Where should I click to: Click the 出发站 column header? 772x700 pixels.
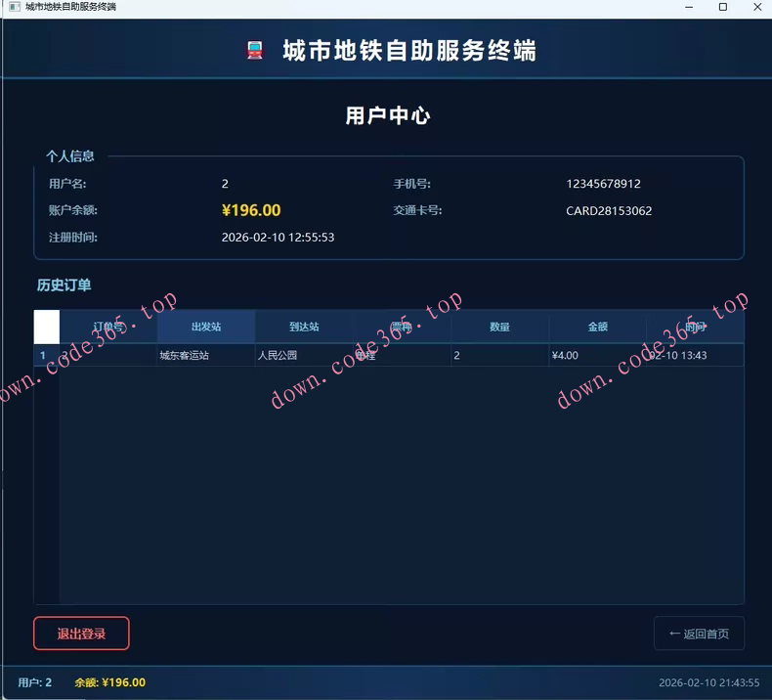tap(206, 327)
